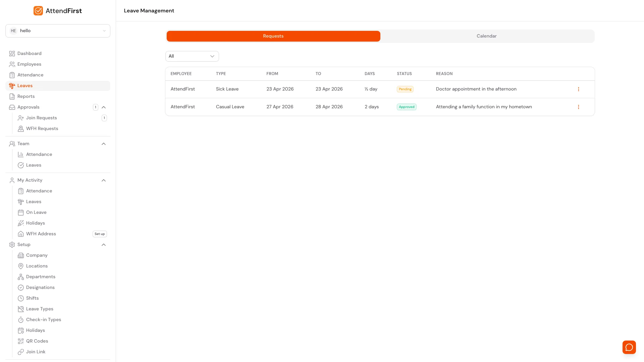Screen dimensions: 644x362
Task: Collapse the Team section chevron
Action: [104, 144]
